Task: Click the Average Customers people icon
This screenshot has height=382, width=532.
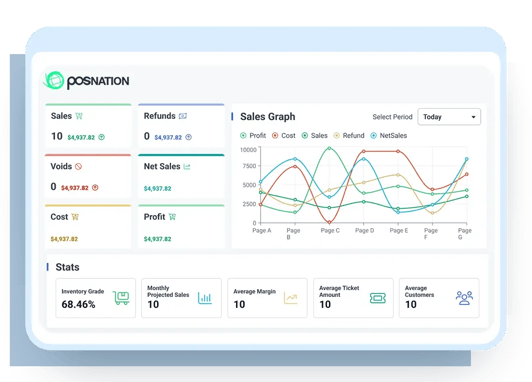Action: tap(464, 298)
